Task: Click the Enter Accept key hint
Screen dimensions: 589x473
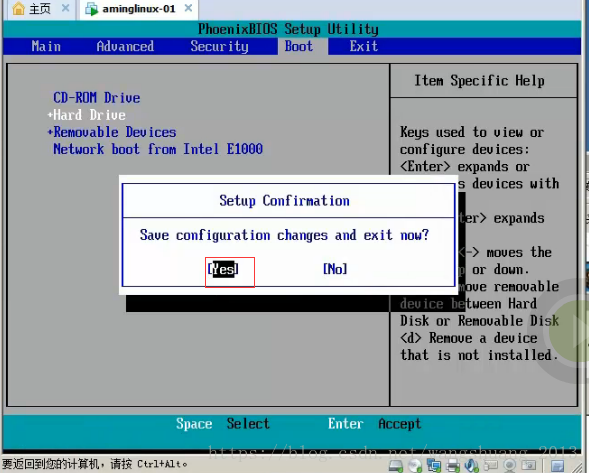Action: coord(375,424)
